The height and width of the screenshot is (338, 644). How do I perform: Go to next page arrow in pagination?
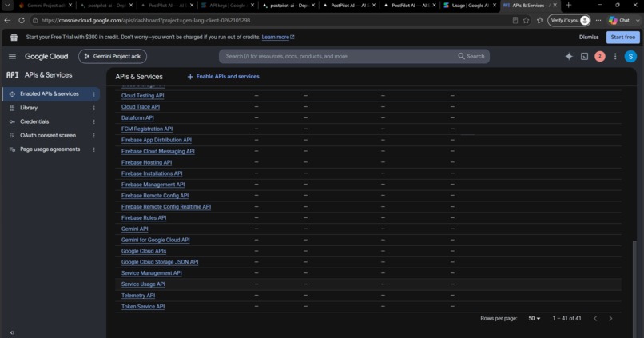tap(610, 318)
